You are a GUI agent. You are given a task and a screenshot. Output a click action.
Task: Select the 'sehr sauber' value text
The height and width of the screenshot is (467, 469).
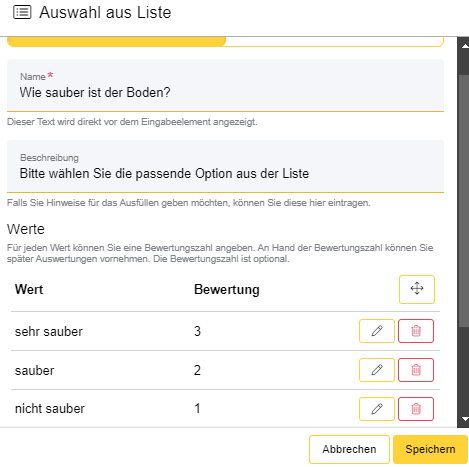tap(49, 332)
